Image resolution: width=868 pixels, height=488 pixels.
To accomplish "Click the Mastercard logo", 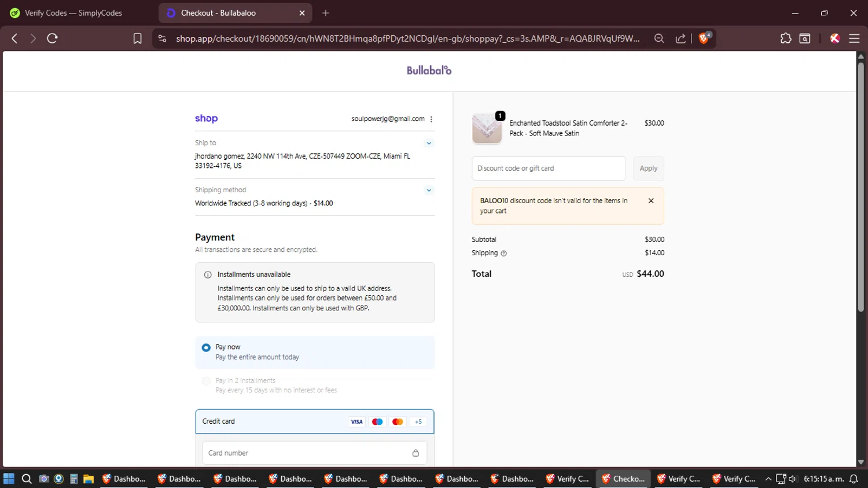I will point(398,421).
